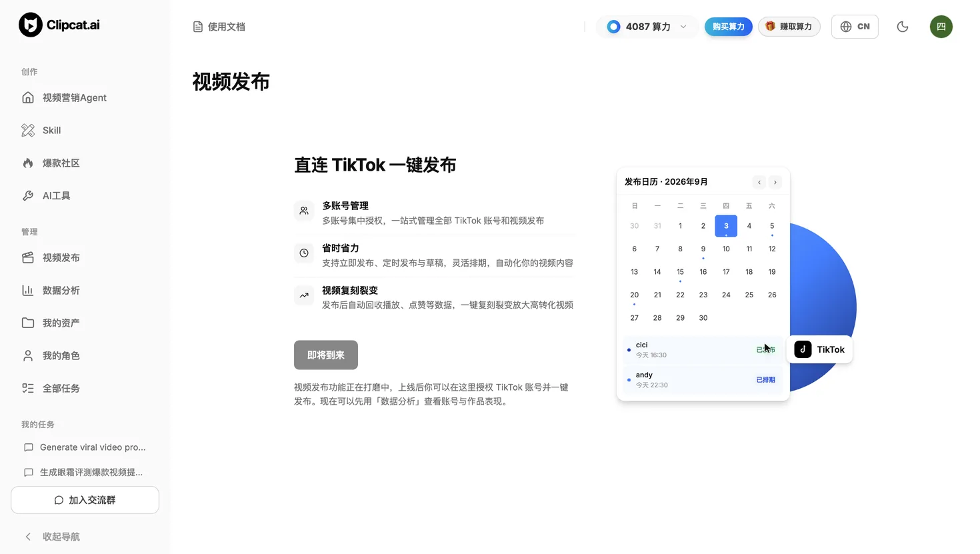Click the globe language icon
This screenshot has width=980, height=554.
tap(846, 27)
